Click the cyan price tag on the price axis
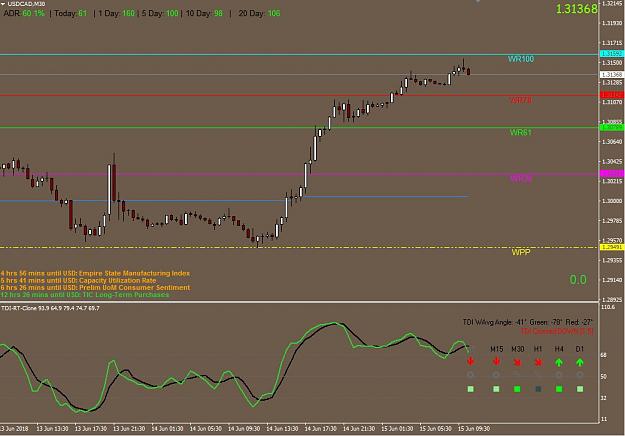 click(612, 54)
